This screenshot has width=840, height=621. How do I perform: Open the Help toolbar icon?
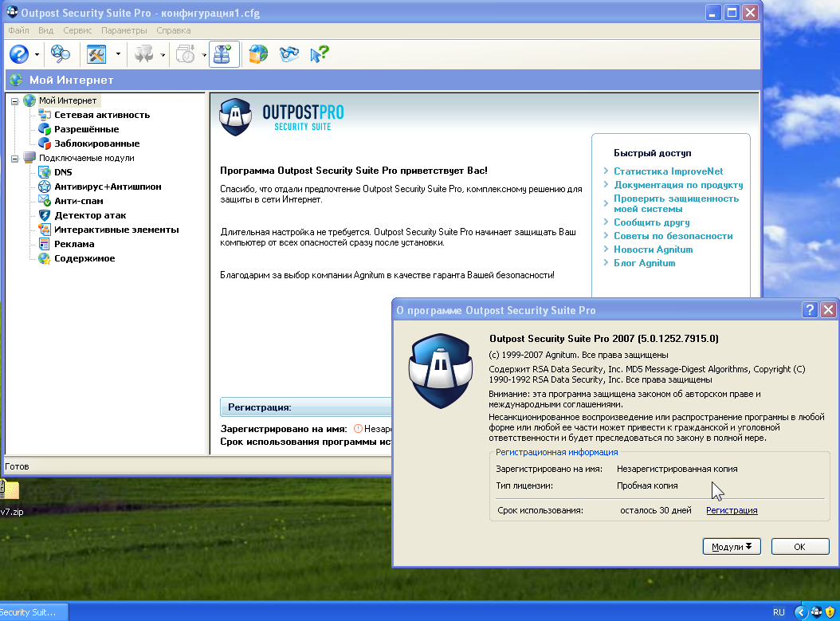pos(19,55)
